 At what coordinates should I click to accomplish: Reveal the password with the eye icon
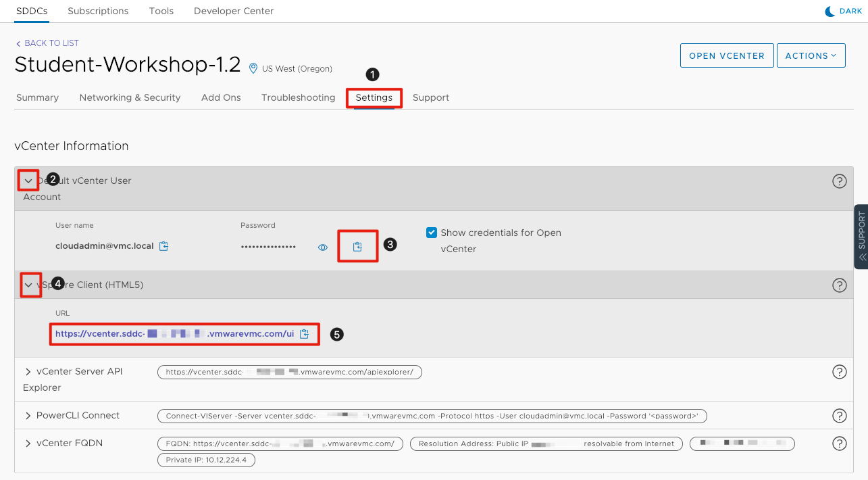click(323, 247)
